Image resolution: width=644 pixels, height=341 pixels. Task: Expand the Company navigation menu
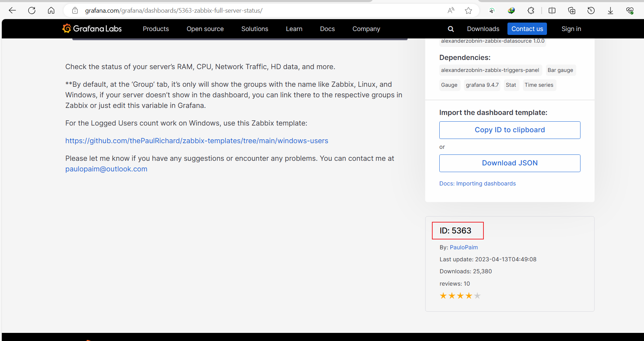point(366,29)
